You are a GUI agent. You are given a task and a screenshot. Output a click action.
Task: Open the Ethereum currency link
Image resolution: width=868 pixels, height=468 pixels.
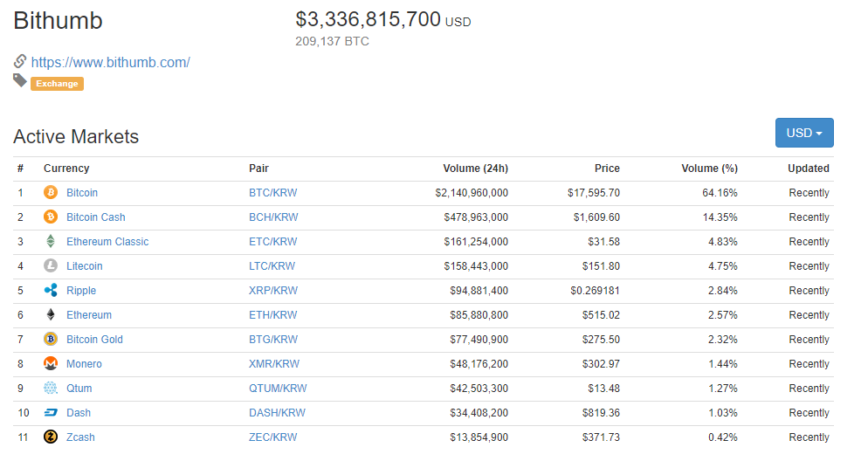[89, 315]
